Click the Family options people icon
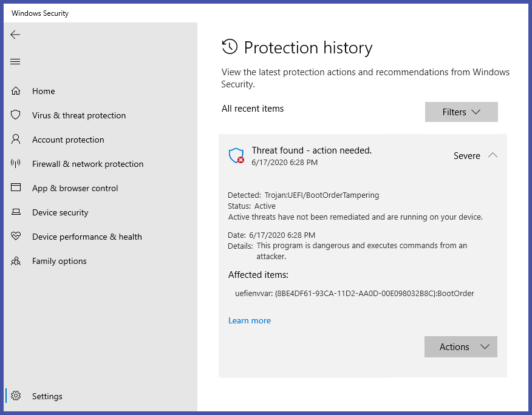 (x=16, y=261)
